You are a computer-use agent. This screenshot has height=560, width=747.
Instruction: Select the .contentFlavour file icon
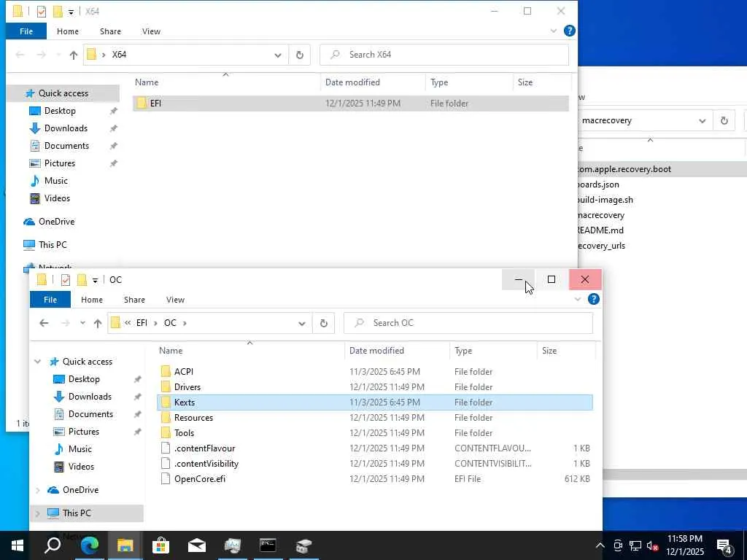[x=166, y=448]
